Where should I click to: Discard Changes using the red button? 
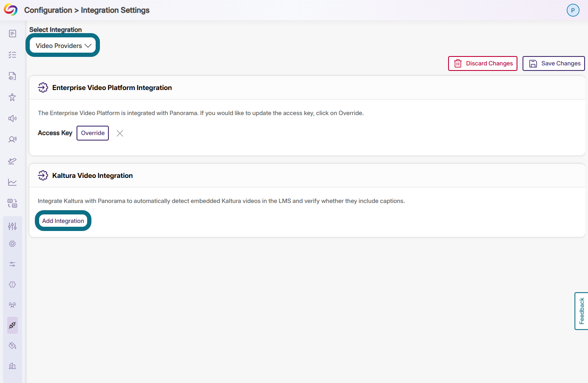click(x=483, y=63)
